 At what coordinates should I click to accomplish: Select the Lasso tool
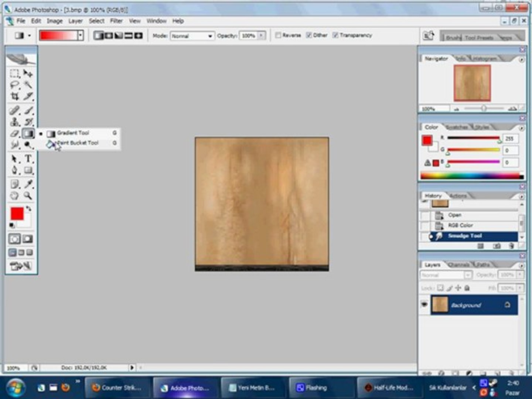click(14, 85)
